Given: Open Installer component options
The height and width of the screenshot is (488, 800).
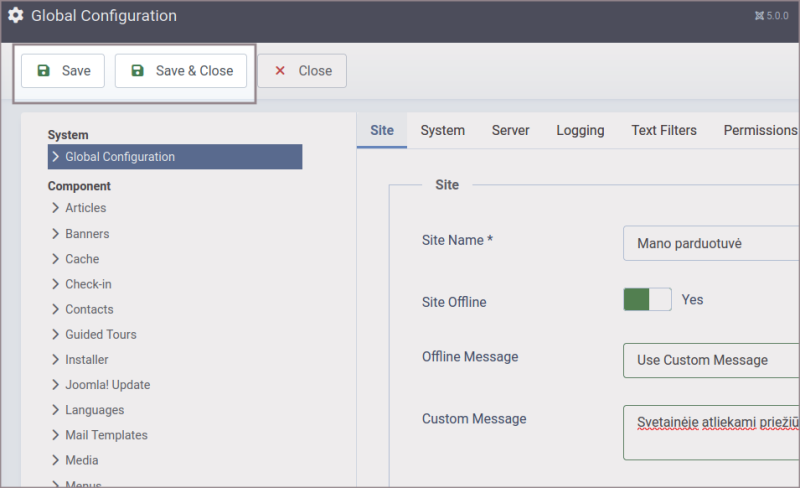Looking at the screenshot, I should click(x=87, y=360).
